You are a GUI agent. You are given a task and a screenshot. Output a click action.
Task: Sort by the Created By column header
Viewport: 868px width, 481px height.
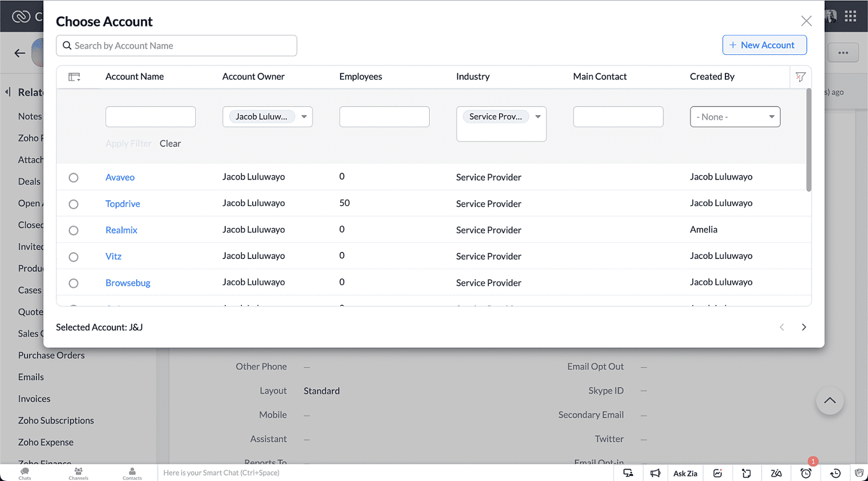[x=712, y=77]
